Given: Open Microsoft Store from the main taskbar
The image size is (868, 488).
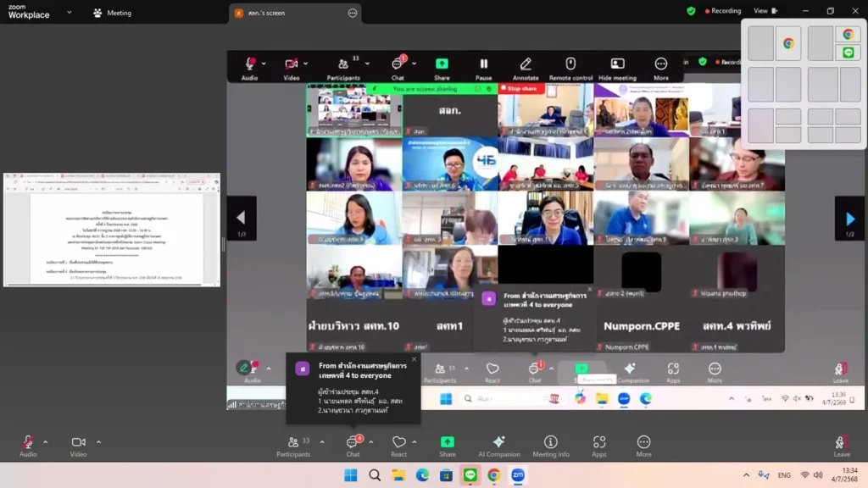Looking at the screenshot, I should click(x=446, y=475).
